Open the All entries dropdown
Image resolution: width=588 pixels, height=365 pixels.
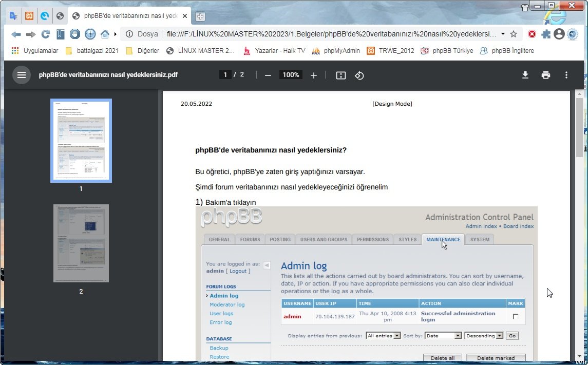[383, 336]
